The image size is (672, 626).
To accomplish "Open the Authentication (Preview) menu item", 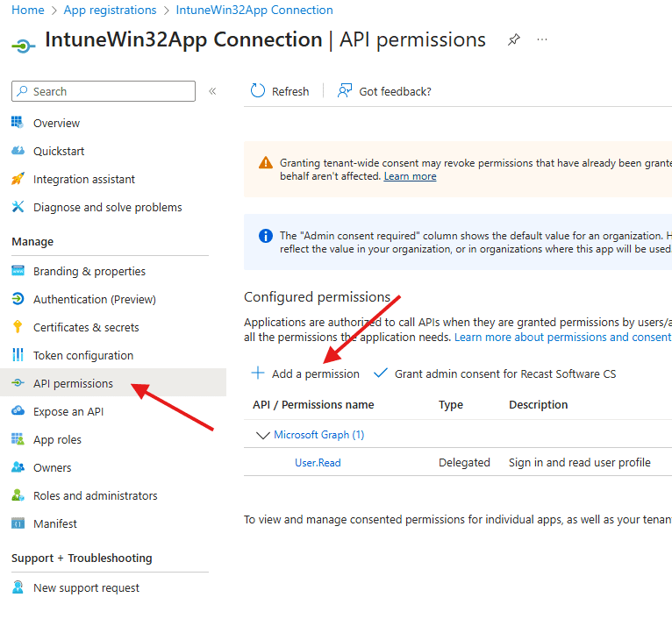I will [94, 299].
